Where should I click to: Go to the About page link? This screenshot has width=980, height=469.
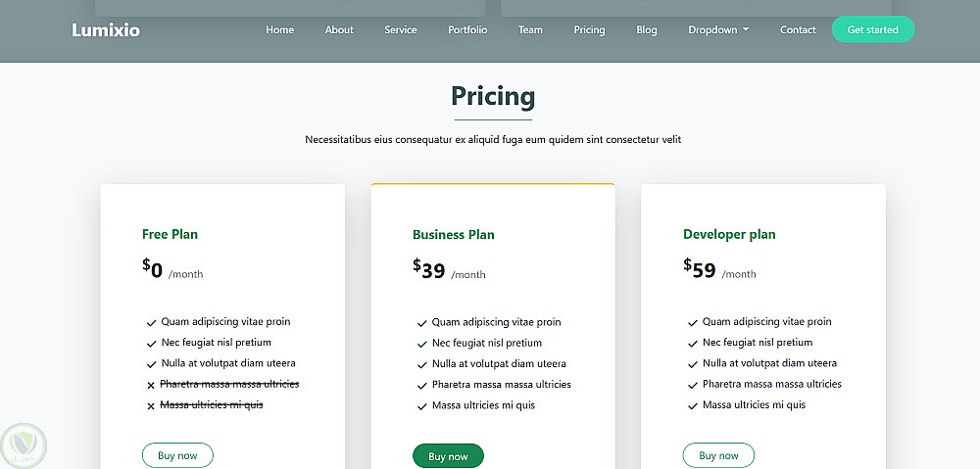(x=339, y=30)
